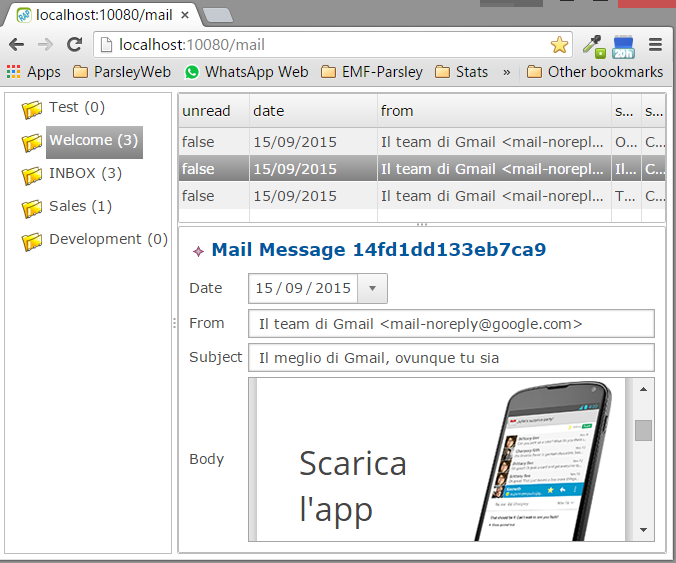Select the localhost:10080/mail tab
The image size is (676, 563).
pos(103,15)
